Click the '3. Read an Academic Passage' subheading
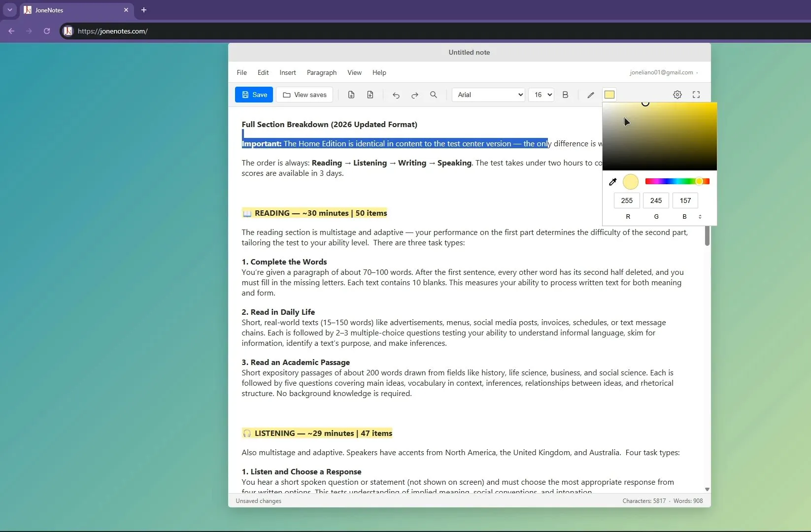Screen dimensions: 811x532 pos(296,362)
